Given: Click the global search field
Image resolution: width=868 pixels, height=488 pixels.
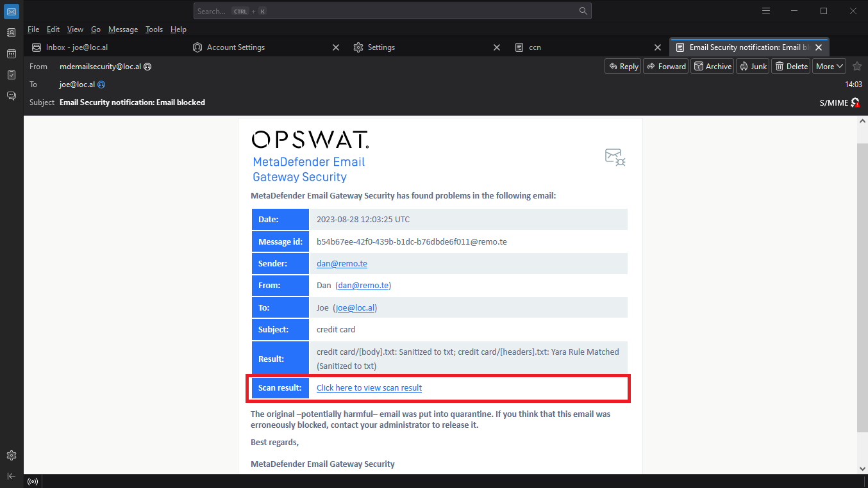Looking at the screenshot, I should [392, 11].
